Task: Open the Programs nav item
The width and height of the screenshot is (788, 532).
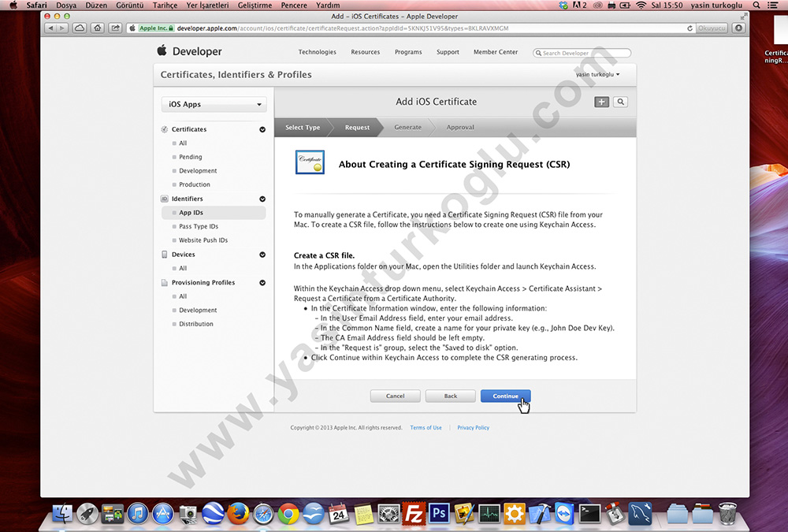Action: pyautogui.click(x=408, y=52)
